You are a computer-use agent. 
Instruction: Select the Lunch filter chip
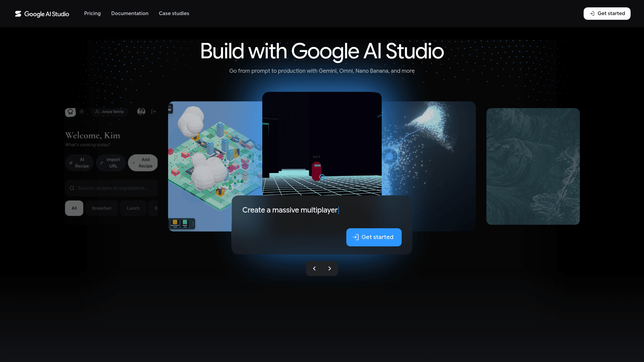133,208
